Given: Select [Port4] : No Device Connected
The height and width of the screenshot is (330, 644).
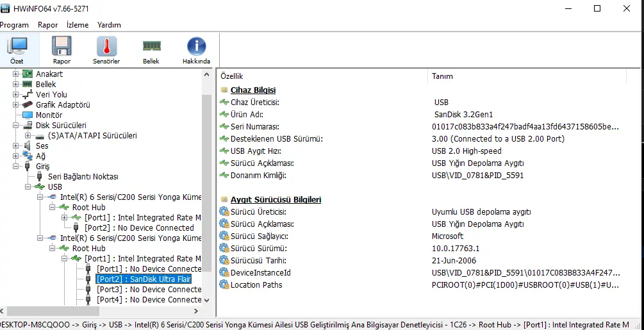Looking at the screenshot, I should click(149, 300).
